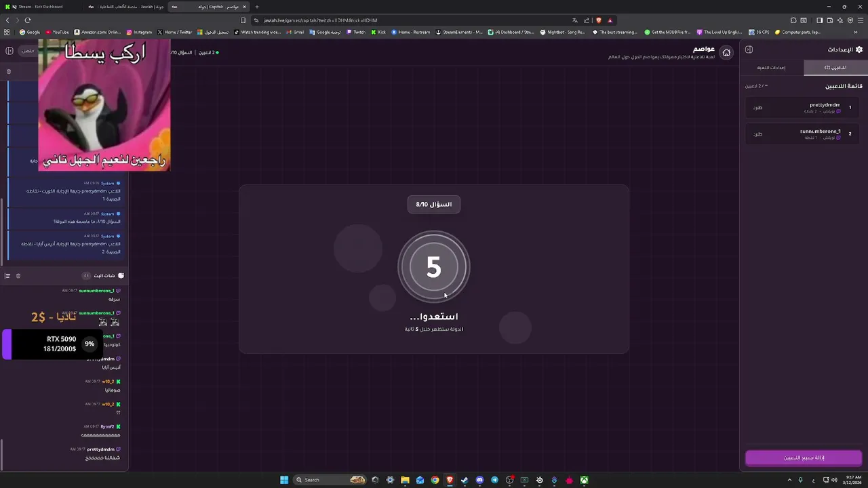Open File Explorer from the taskbar
Image resolution: width=868 pixels, height=488 pixels.
(405, 480)
